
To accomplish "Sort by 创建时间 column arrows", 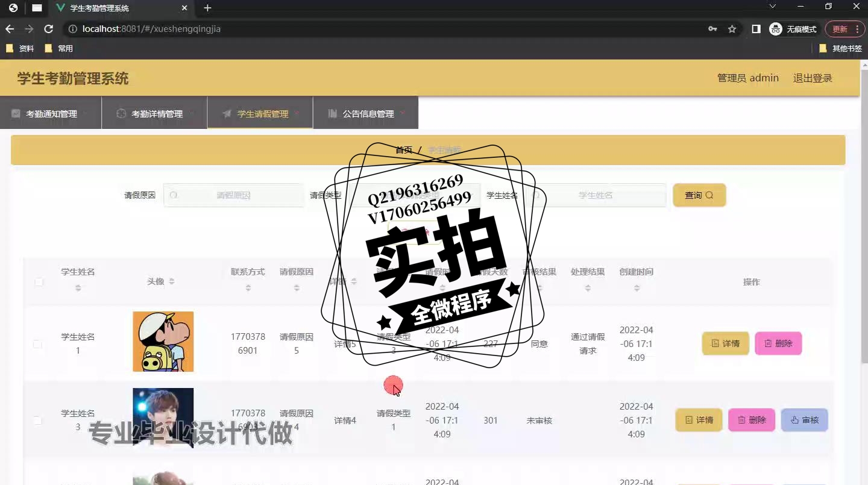I will click(x=637, y=289).
